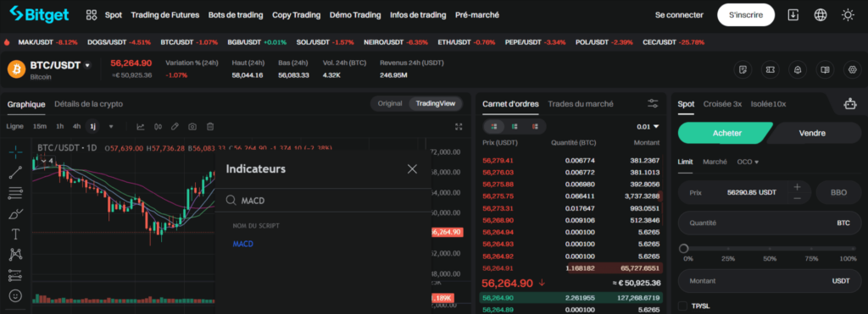Open Copy Trading menu
Viewport: 868px width, 314px height.
pyautogui.click(x=296, y=15)
